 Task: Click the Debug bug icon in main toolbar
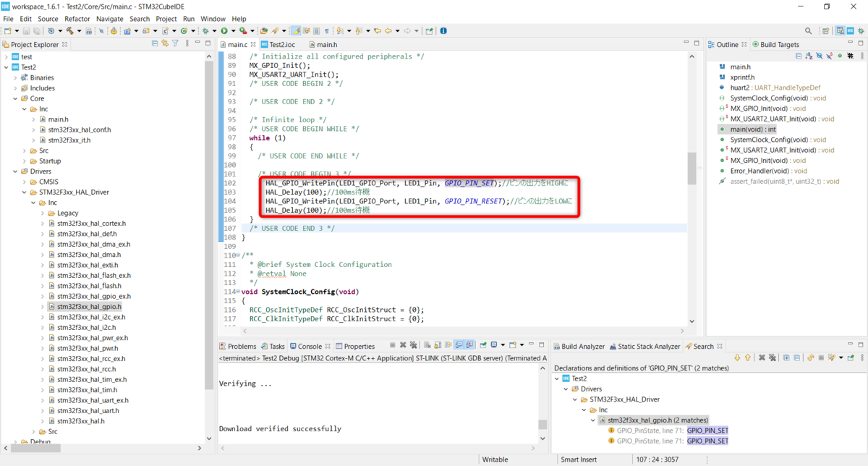pos(205,31)
